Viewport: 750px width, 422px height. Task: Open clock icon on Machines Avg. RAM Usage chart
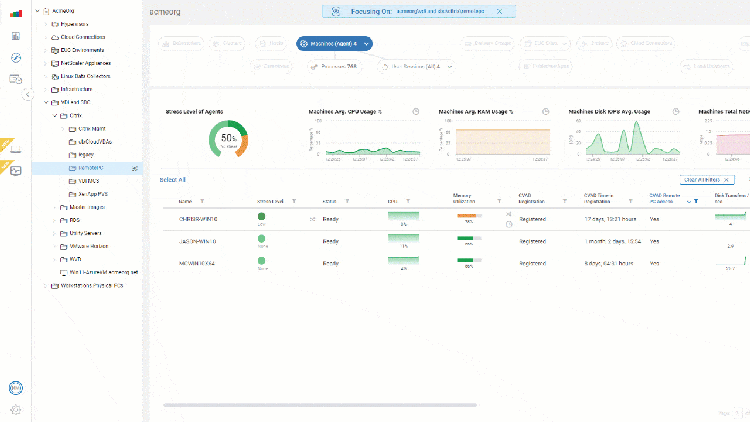pos(546,111)
